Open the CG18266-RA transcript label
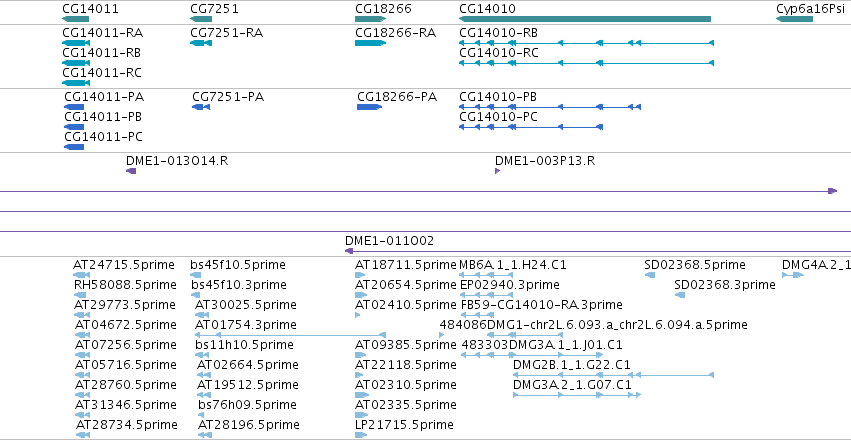The image size is (851, 440). pos(396,33)
